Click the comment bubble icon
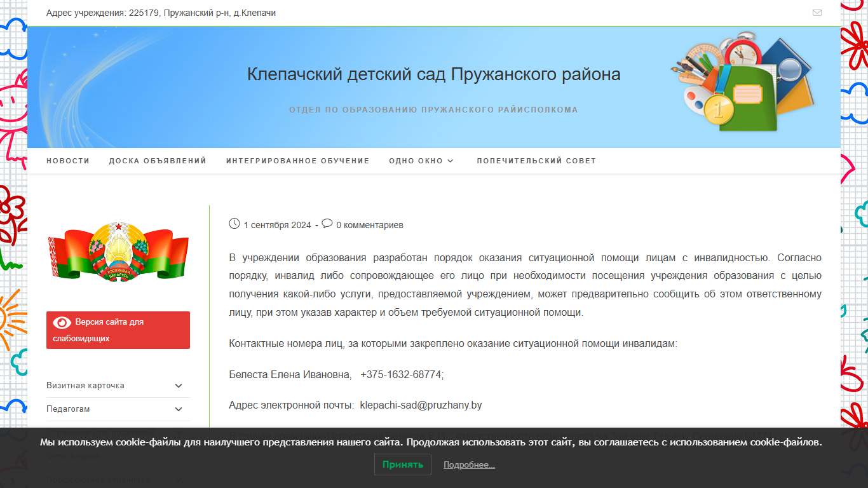 [x=327, y=224]
